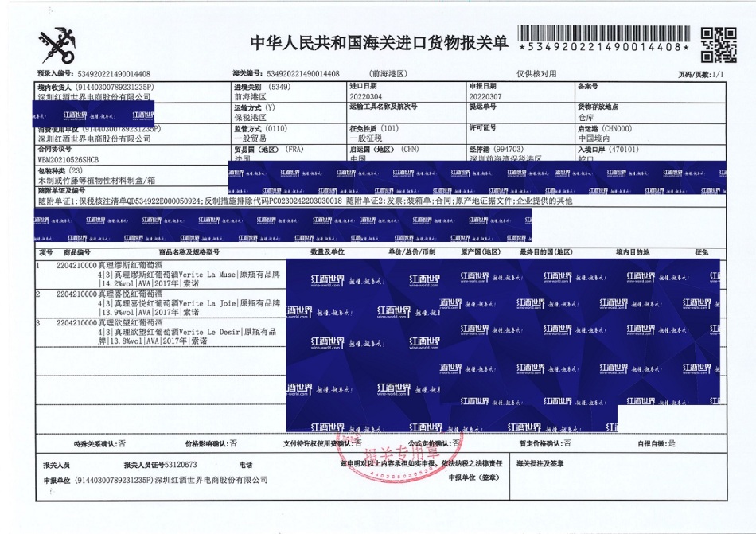Click the 征免 column header

(x=702, y=252)
